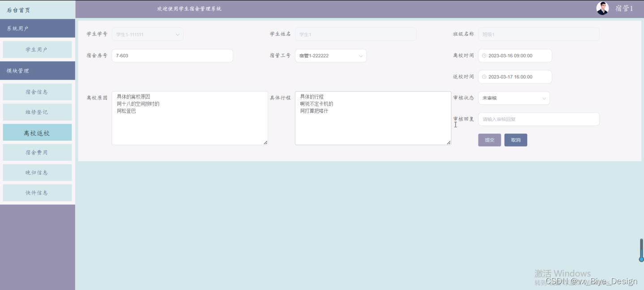The image size is (644, 290).
Task: Open the 快件信息 menu item
Action: coord(37,193)
